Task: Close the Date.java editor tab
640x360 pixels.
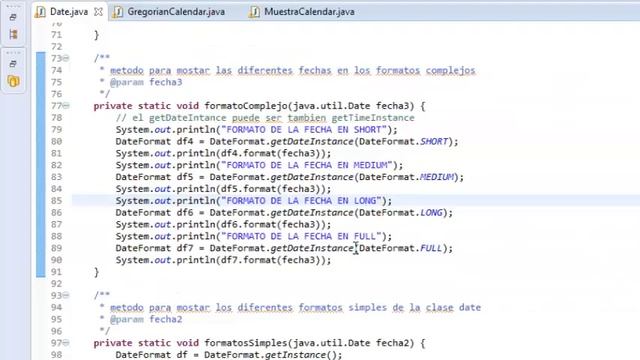Action: pyautogui.click(x=98, y=12)
